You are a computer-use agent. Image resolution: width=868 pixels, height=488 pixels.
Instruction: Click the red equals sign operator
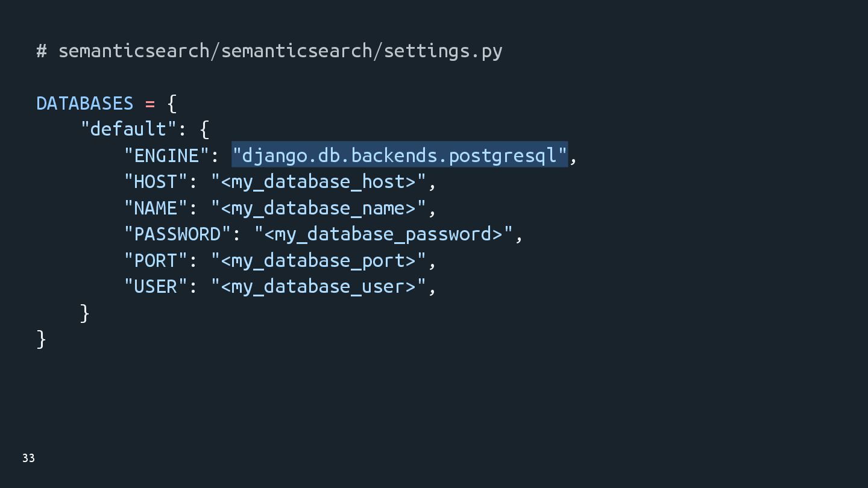tap(149, 104)
